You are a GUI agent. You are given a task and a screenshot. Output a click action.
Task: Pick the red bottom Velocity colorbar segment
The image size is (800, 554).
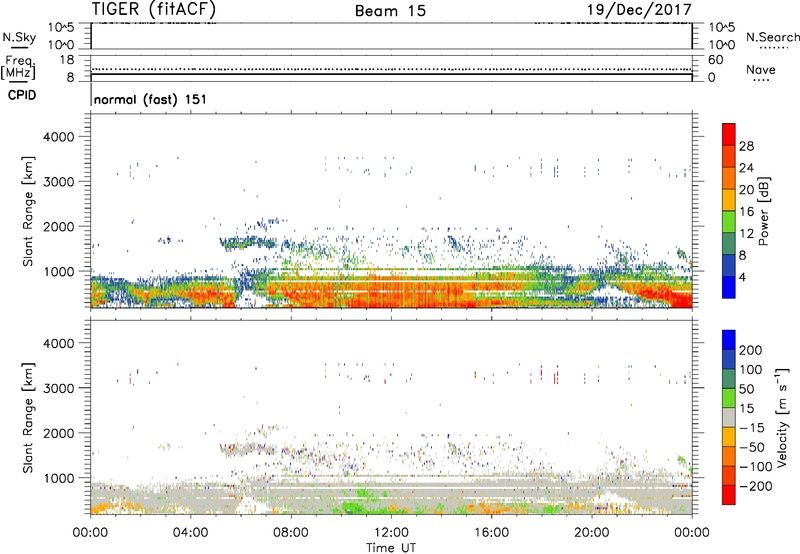point(729,495)
